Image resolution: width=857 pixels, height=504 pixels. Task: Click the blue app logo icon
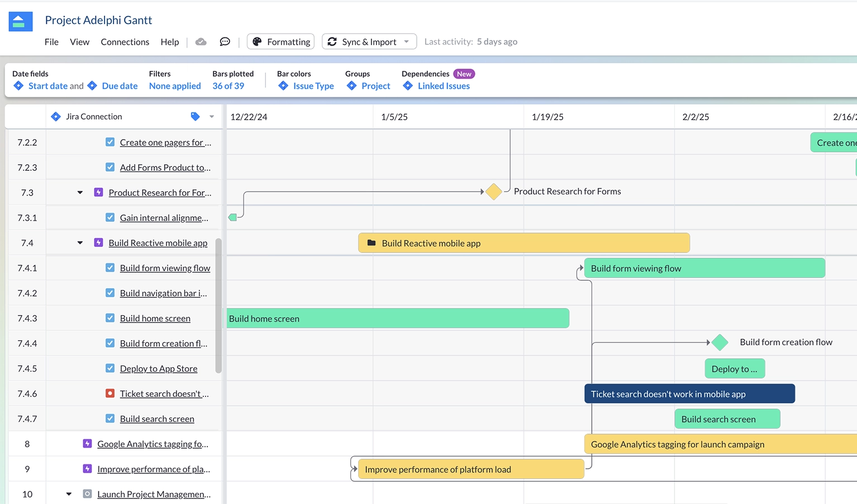pyautogui.click(x=21, y=22)
